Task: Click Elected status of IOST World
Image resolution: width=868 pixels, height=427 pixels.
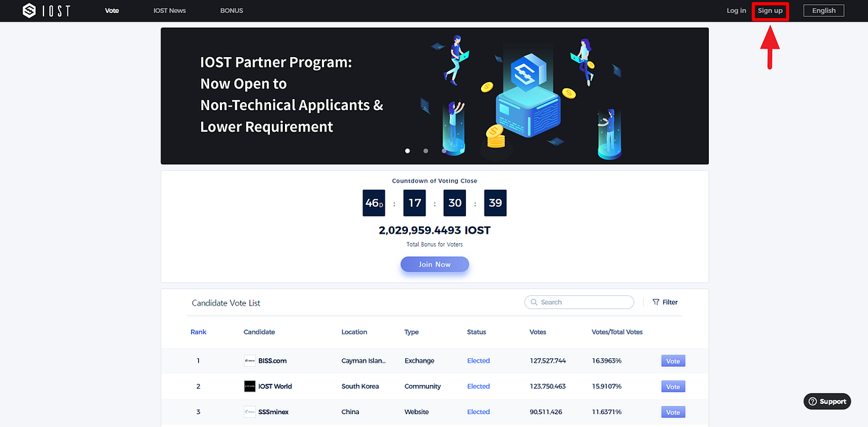Action: click(x=478, y=386)
